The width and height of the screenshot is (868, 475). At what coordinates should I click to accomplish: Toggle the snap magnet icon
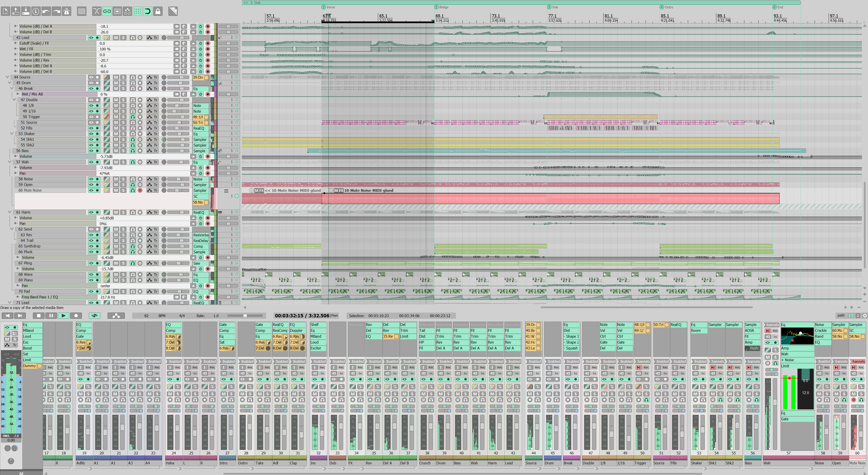pyautogui.click(x=148, y=12)
